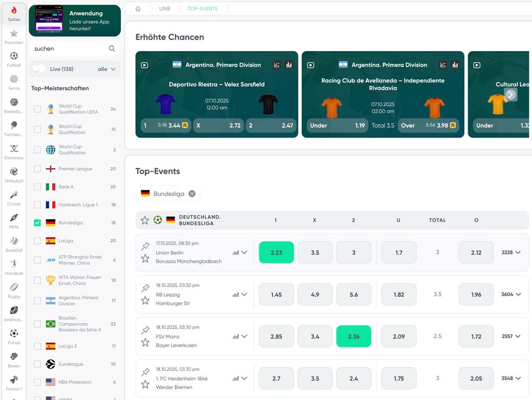The height and width of the screenshot is (400, 532).
Task: Open the 'alle' sports dropdown
Action: [105, 69]
